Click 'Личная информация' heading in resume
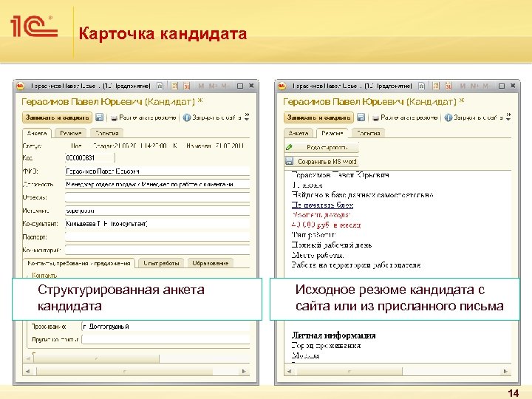Image resolution: width=532 pixels, height=399 pixels. (333, 335)
